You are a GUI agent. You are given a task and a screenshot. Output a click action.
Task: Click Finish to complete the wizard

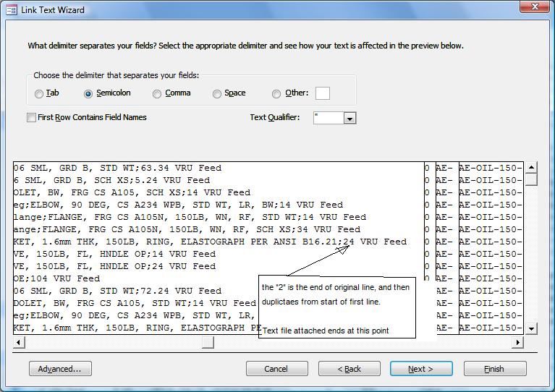495,369
